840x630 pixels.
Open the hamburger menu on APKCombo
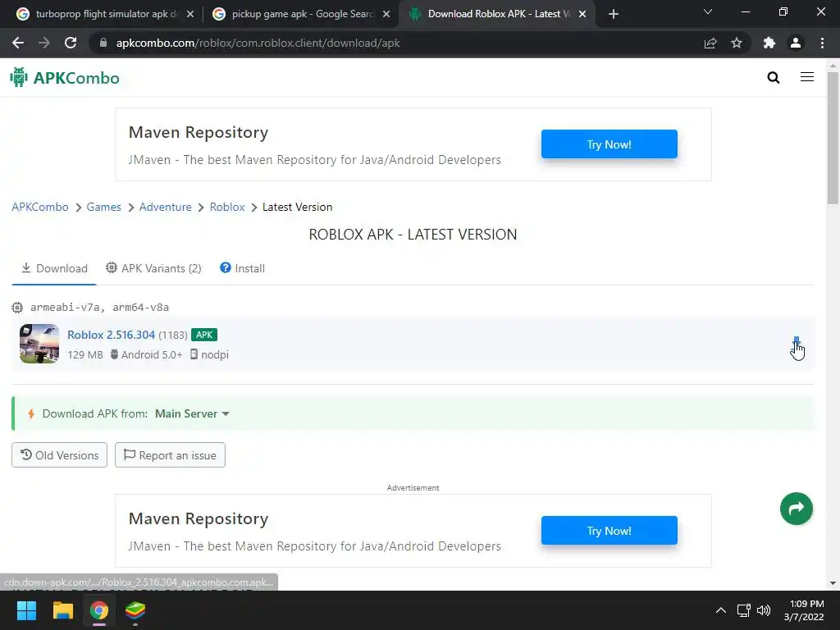(807, 77)
